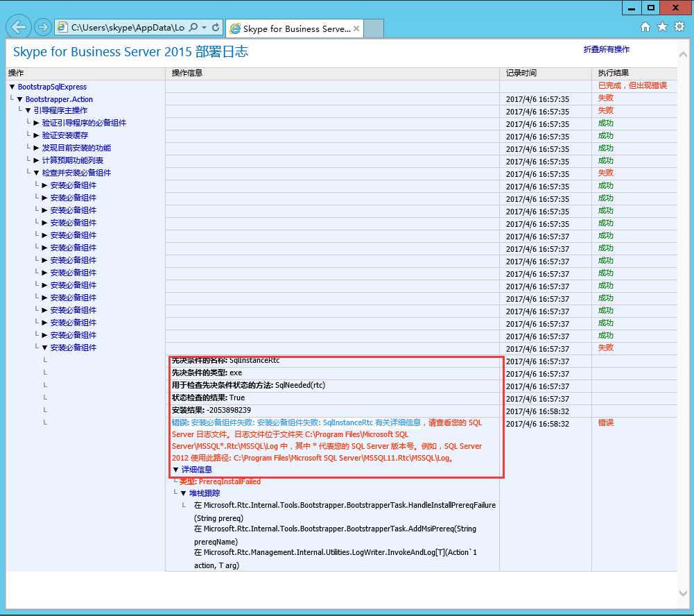
Task: Click the 详细信息 link
Action: coord(196,470)
